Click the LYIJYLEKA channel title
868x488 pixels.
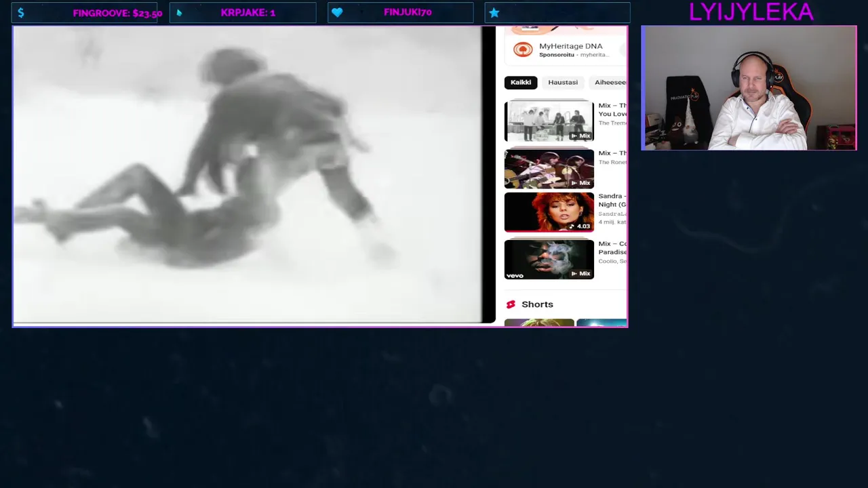point(751,12)
